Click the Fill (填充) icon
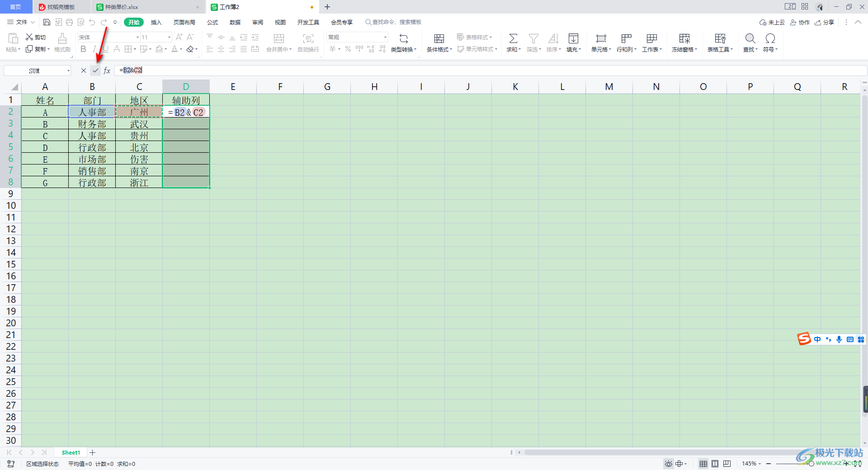The image size is (868, 470). pyautogui.click(x=573, y=39)
